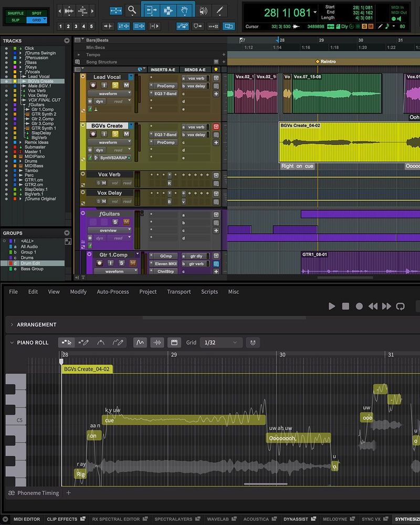Viewport: 420px width, 525px height.
Task: Open the Scripts menu
Action: [209, 291]
